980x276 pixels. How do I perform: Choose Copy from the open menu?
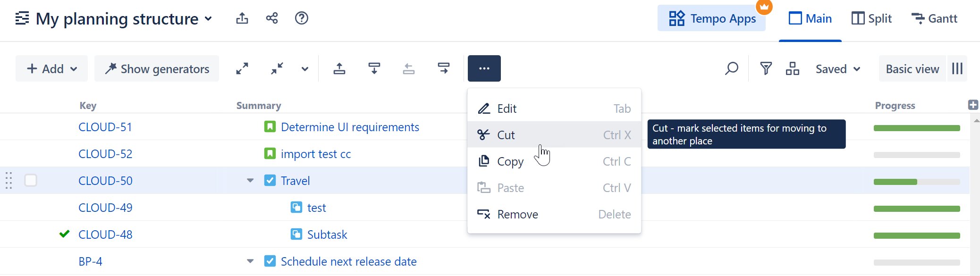point(510,161)
